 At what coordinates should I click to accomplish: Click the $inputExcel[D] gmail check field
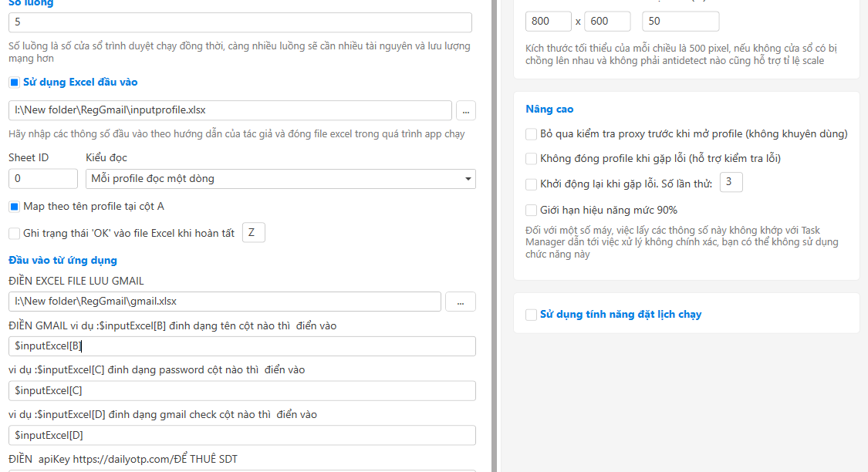click(241, 435)
